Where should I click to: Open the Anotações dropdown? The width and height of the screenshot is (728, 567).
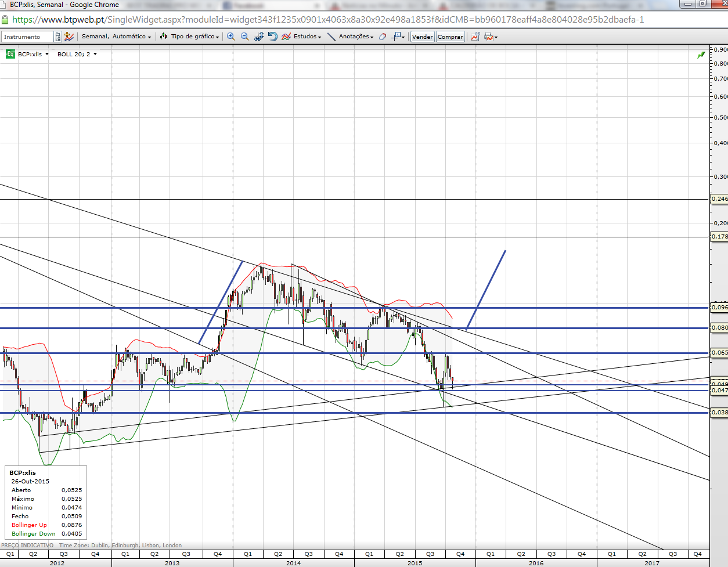coord(356,37)
